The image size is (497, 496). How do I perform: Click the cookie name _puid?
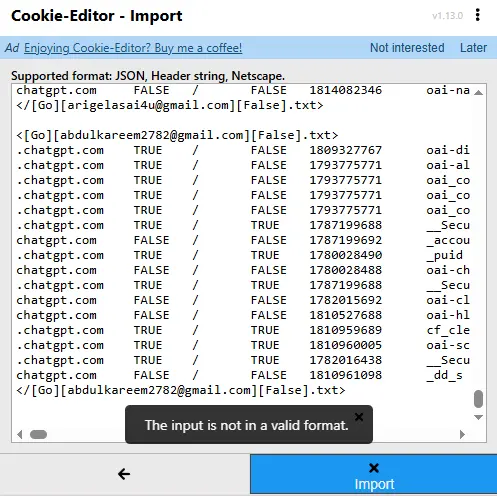pyautogui.click(x=445, y=256)
